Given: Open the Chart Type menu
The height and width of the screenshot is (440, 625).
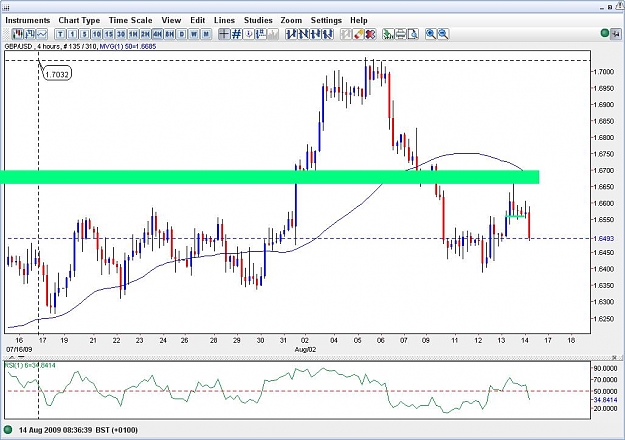Looking at the screenshot, I should (x=79, y=20).
